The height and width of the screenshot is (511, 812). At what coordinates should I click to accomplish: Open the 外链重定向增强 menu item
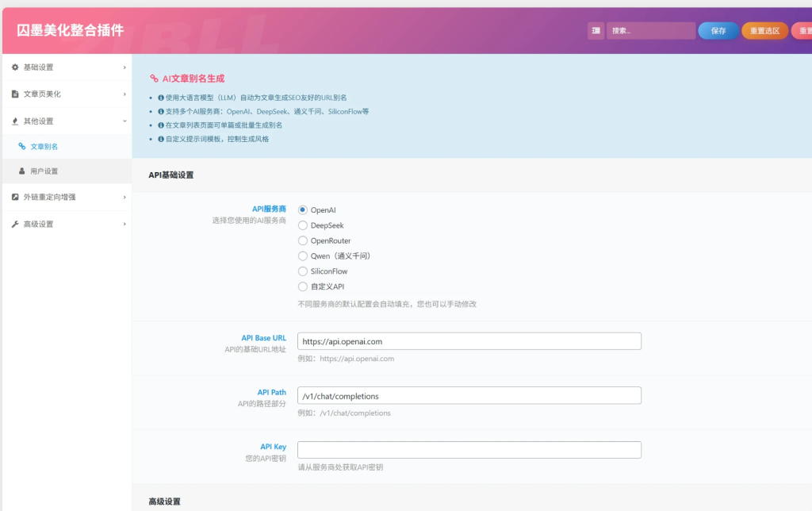tap(67, 197)
